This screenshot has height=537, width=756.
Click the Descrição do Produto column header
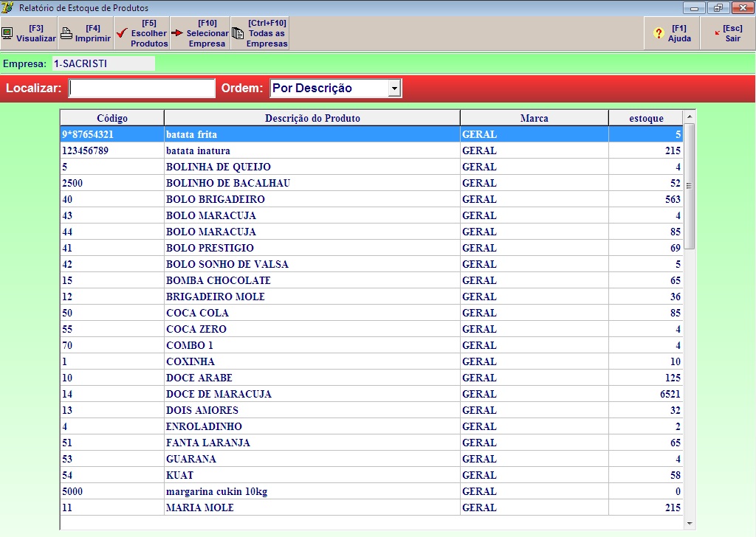click(x=312, y=118)
